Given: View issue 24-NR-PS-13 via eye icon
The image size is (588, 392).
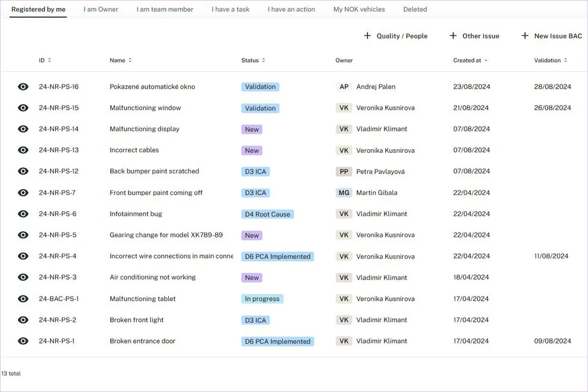Looking at the screenshot, I should point(23,150).
